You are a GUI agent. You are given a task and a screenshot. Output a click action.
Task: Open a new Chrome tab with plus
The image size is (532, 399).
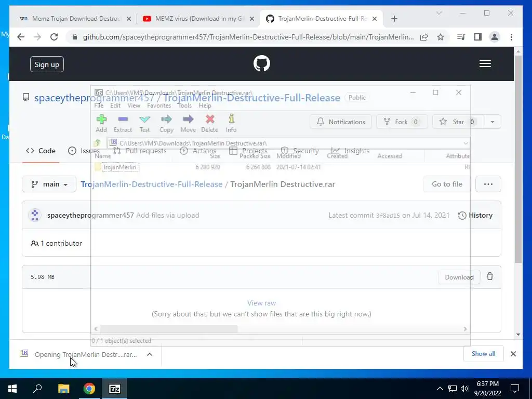(x=394, y=19)
